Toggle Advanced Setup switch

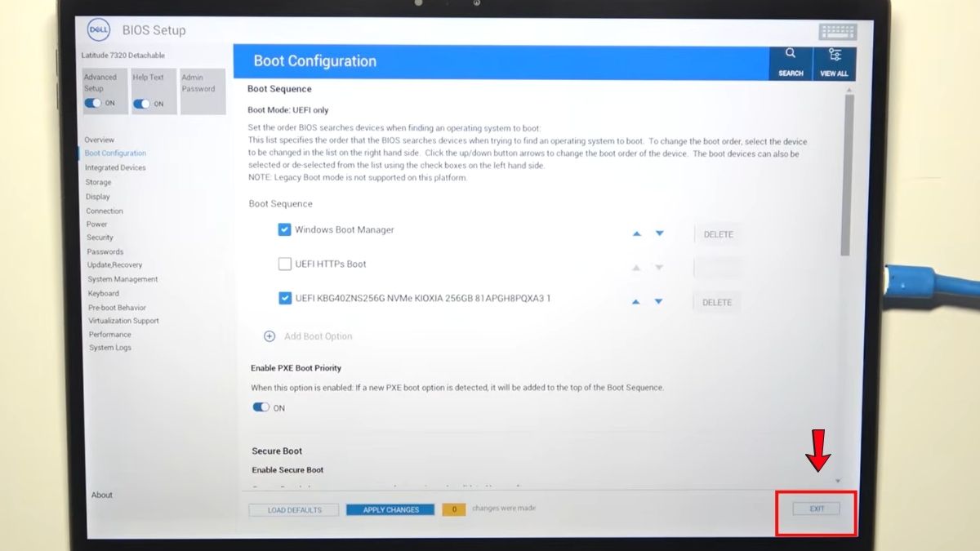tap(93, 104)
